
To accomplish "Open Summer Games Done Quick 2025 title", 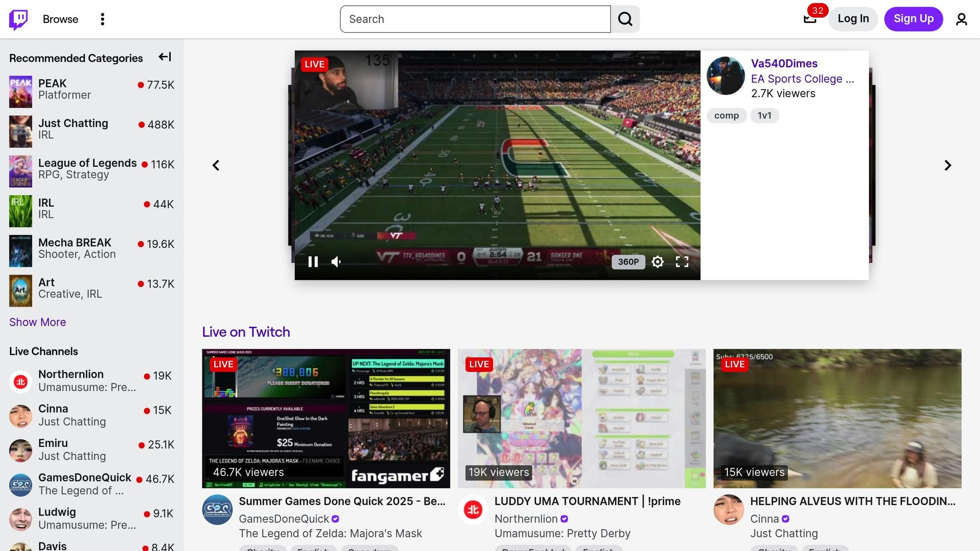I will [x=342, y=501].
